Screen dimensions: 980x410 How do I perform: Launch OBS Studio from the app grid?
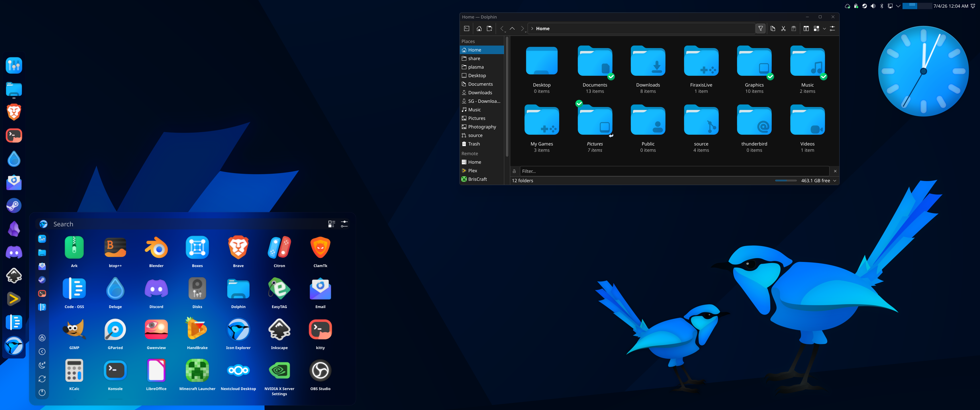pyautogui.click(x=320, y=375)
